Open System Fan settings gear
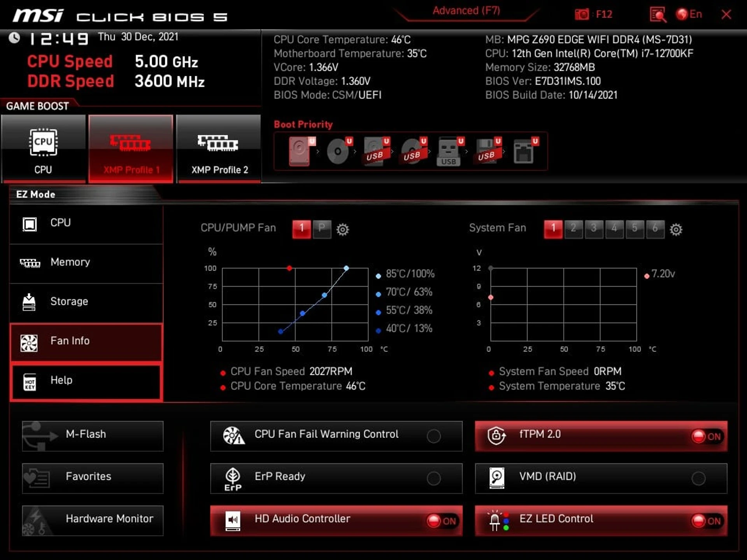Viewport: 747px width, 560px height. pos(676,229)
